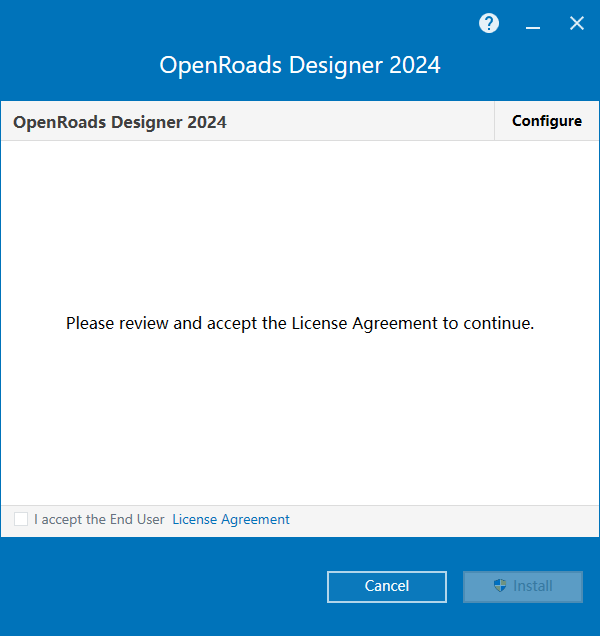Click the large OpenRoads Designer 2024 title

[x=300, y=65]
